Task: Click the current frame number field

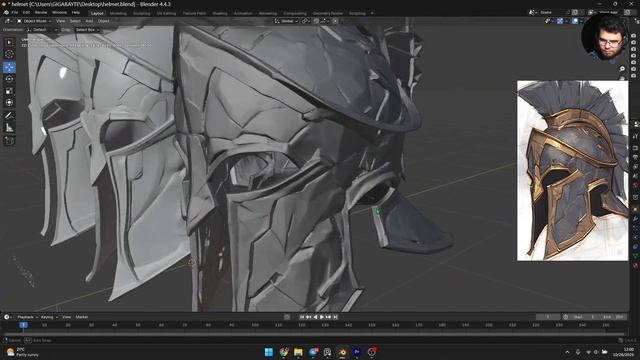Action: pos(548,317)
